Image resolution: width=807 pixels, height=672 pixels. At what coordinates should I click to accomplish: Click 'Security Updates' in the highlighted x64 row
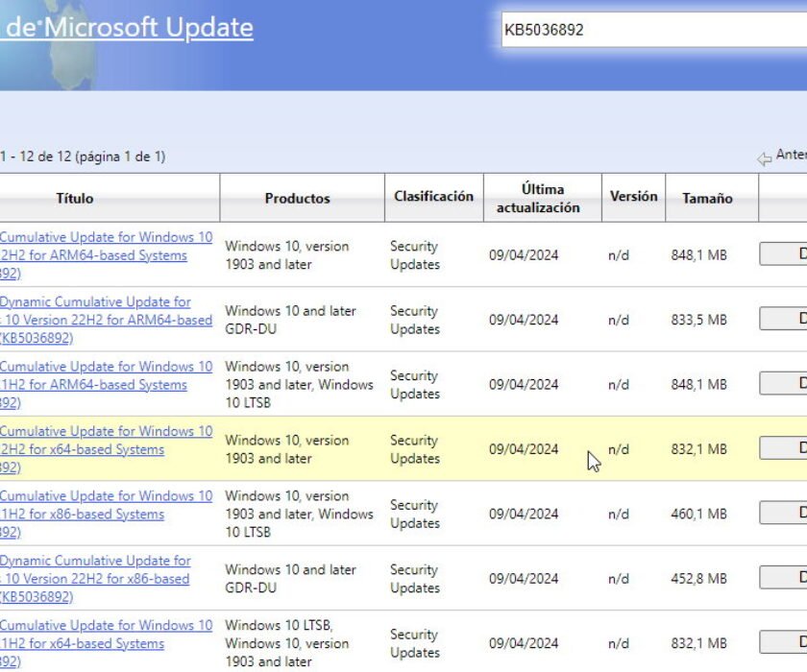tap(415, 449)
